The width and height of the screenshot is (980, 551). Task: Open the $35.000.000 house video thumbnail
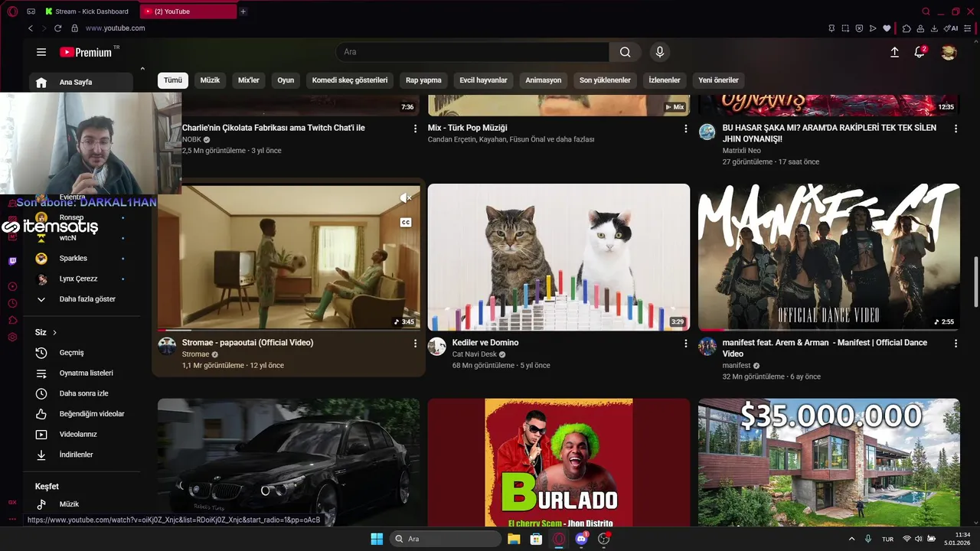(829, 462)
